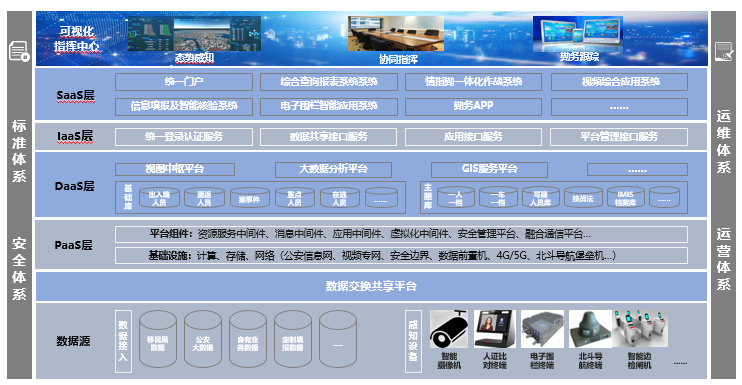The image size is (742, 385).
Task: Select the 智能摄像机 camera image
Action: coord(449,329)
